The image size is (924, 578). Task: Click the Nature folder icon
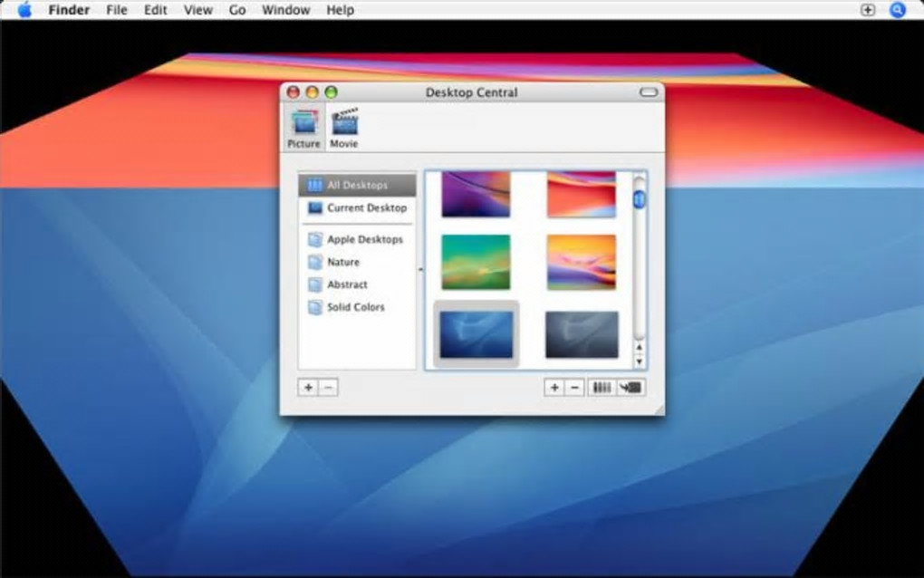tap(315, 262)
